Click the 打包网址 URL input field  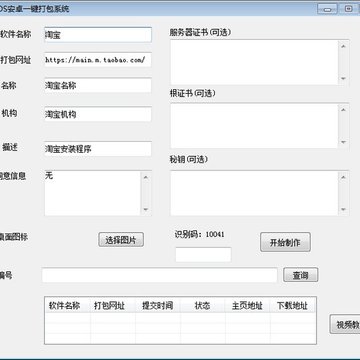pyautogui.click(x=98, y=60)
